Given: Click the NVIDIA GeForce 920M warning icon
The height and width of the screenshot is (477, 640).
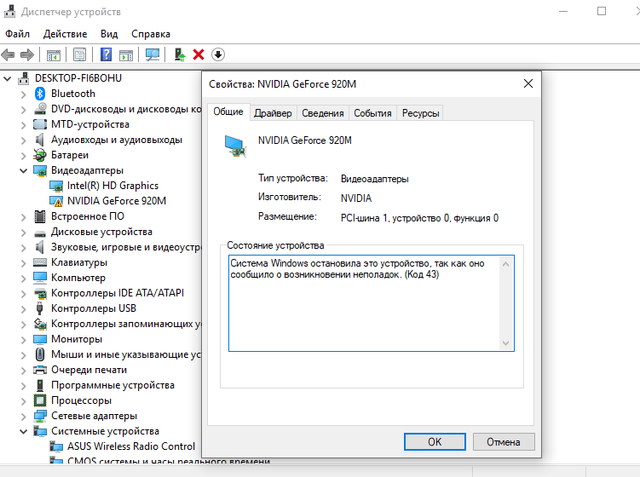Looking at the screenshot, I should click(x=56, y=201).
